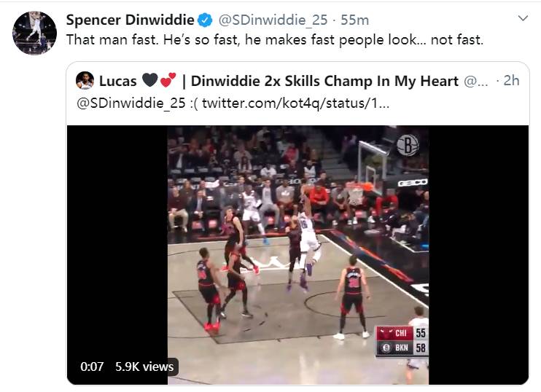Expand the tweet options chevron
This screenshot has width=541, height=392.
pyautogui.click(x=523, y=18)
